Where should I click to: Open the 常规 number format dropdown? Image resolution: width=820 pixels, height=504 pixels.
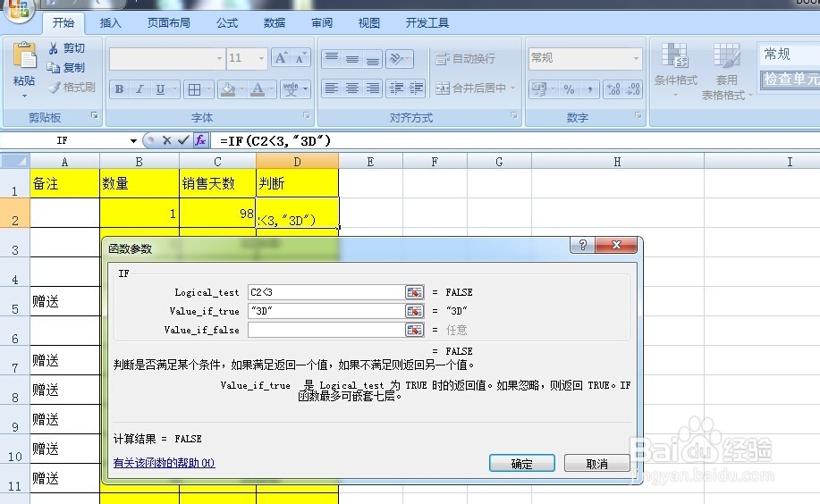click(x=636, y=58)
